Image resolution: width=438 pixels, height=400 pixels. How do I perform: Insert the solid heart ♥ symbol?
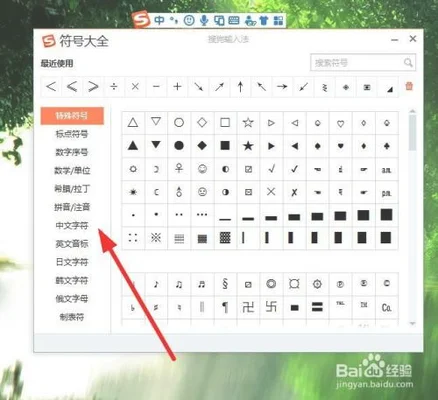(x=340, y=146)
